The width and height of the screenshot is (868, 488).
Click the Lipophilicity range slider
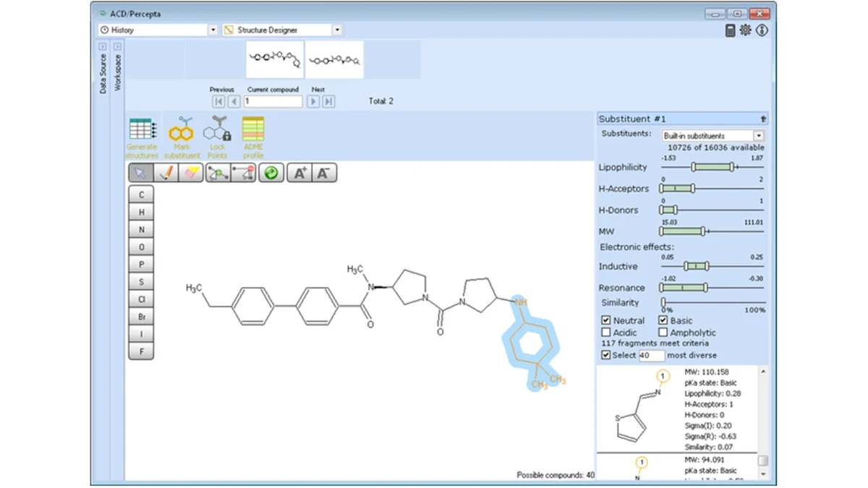tap(713, 168)
